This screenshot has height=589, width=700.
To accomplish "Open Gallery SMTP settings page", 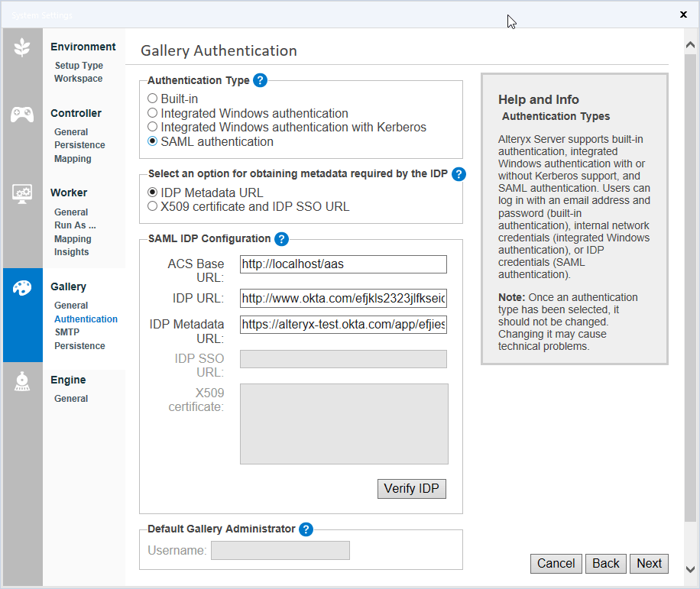I will click(x=66, y=332).
